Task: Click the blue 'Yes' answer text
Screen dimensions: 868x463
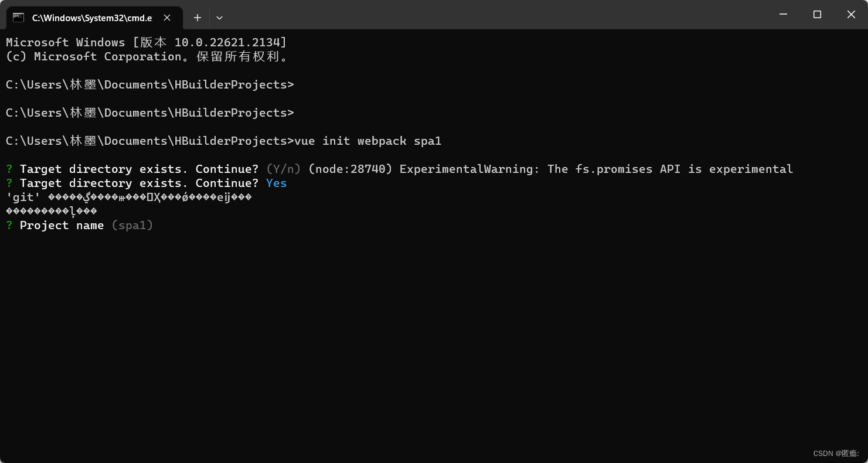Action: (x=276, y=183)
